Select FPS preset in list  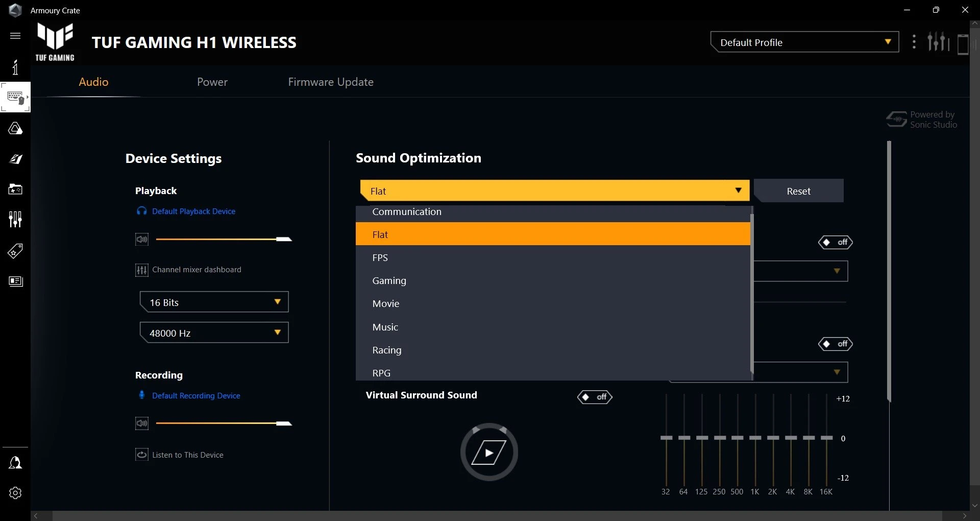(553, 257)
